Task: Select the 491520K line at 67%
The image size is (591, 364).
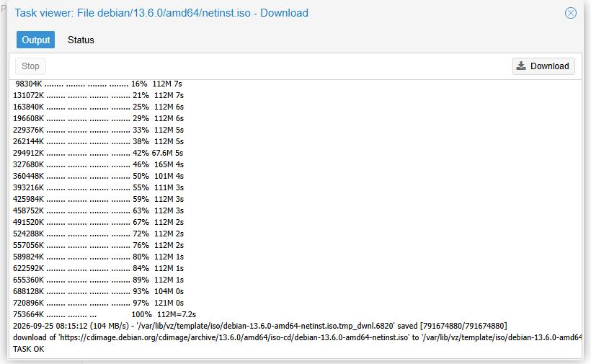Action: pyautogui.click(x=98, y=222)
